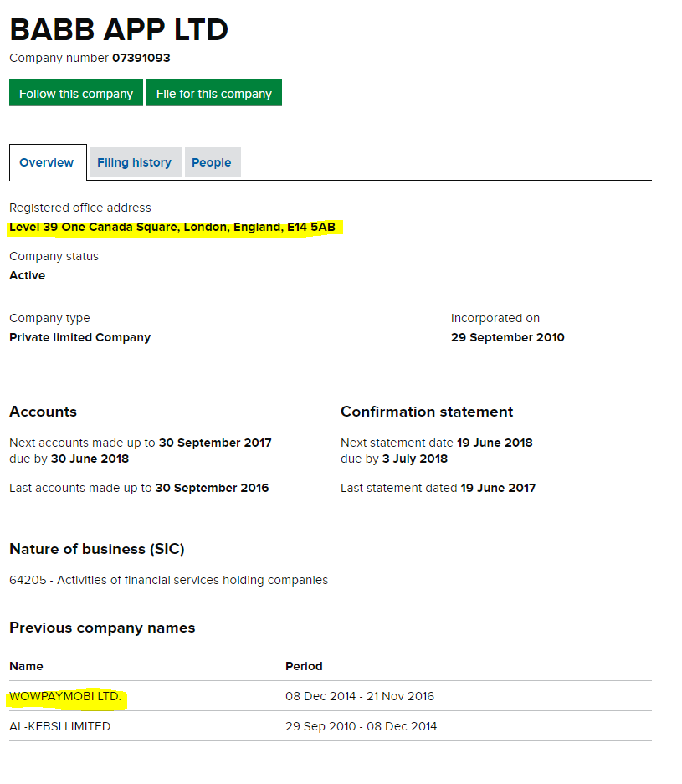Image resolution: width=682 pixels, height=784 pixels.
Task: Select the WOWPAYMOBI LTD. name cell
Action: [65, 696]
